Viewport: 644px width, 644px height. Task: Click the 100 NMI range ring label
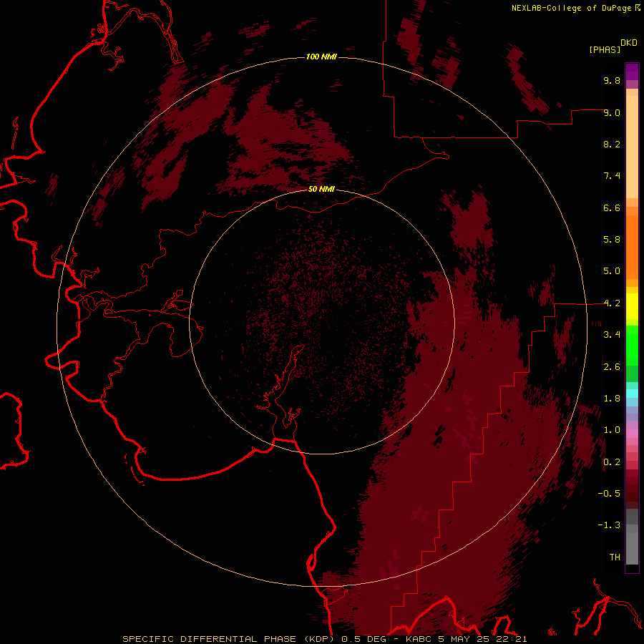point(321,57)
